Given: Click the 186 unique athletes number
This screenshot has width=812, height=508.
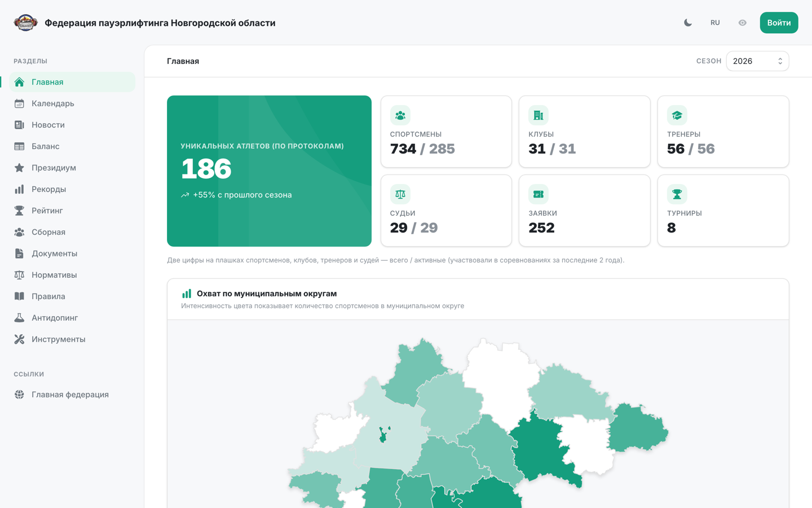Looking at the screenshot, I should [206, 169].
